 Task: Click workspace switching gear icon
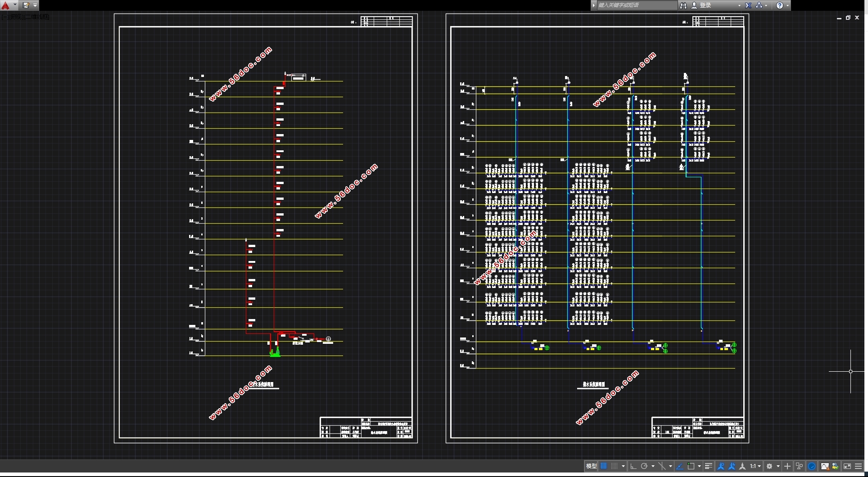[x=769, y=466]
